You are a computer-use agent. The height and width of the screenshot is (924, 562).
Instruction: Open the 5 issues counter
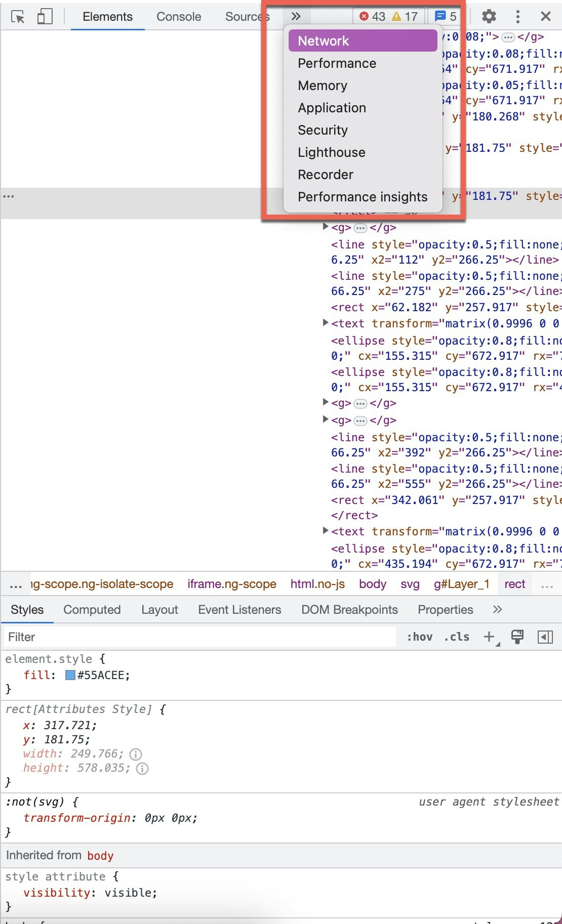click(446, 17)
